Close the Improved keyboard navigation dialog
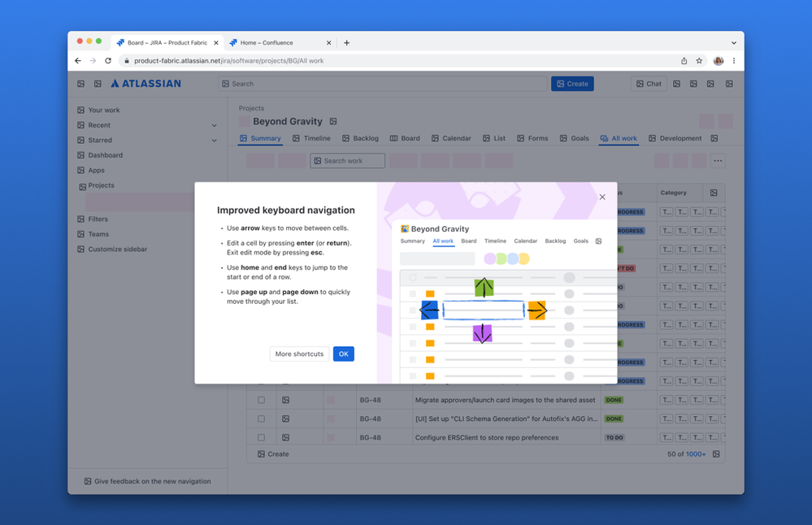812x525 pixels. coord(602,197)
